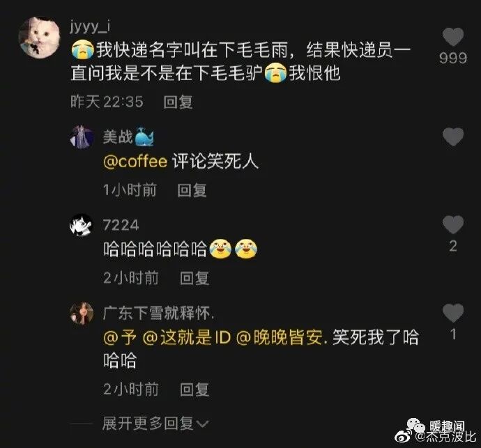Reply to 7224's 哈哈哈 comment
Screen dimensions: 481x448
[194, 278]
